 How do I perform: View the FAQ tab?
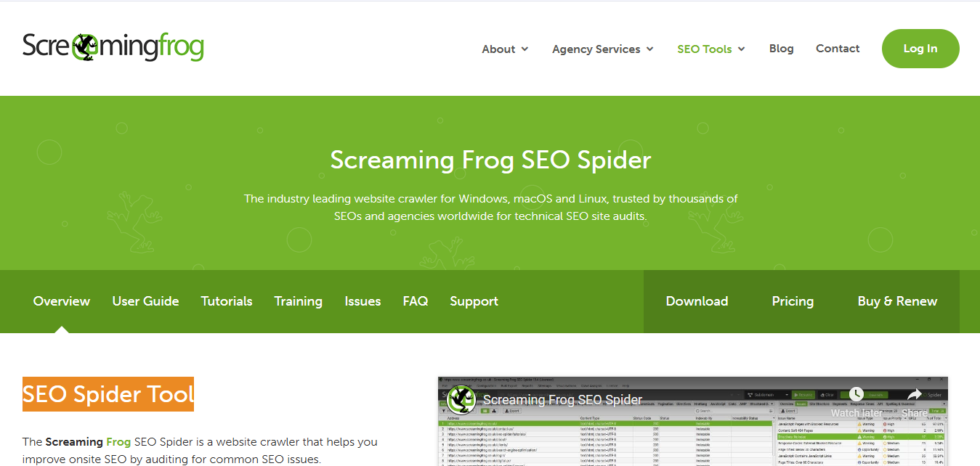tap(416, 301)
